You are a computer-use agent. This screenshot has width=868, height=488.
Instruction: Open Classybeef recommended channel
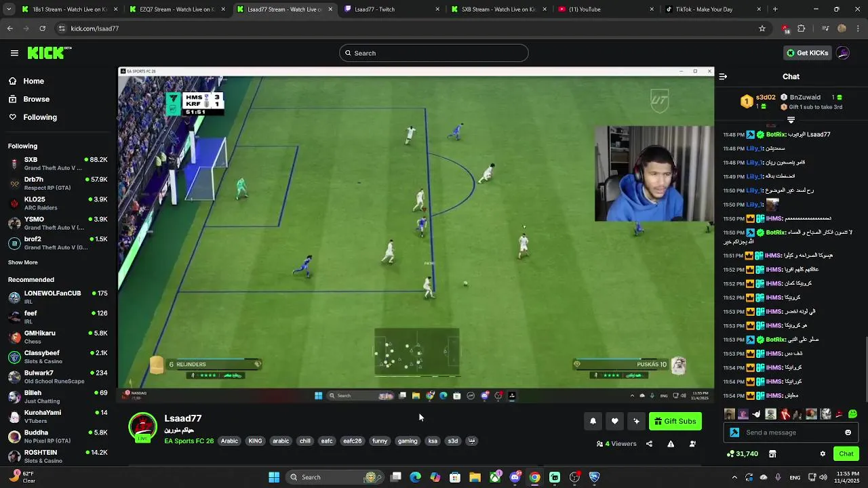[58, 357]
